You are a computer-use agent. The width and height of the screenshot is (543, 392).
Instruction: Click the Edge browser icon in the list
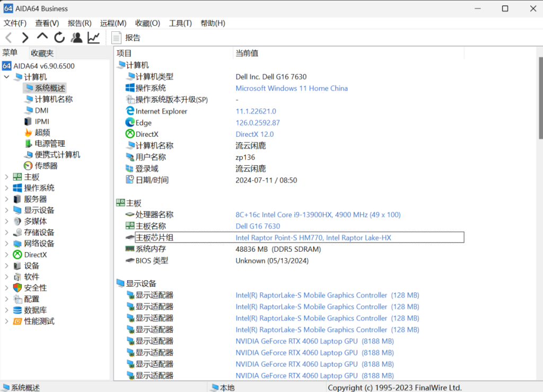130,122
